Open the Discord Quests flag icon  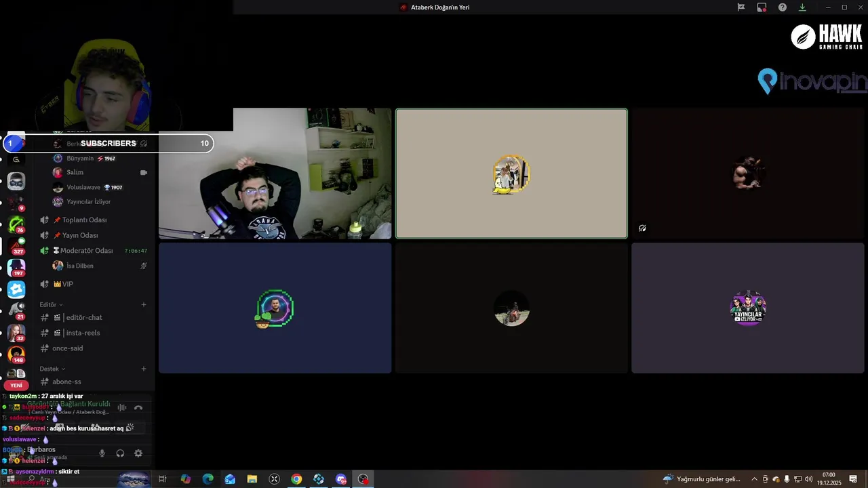(741, 7)
